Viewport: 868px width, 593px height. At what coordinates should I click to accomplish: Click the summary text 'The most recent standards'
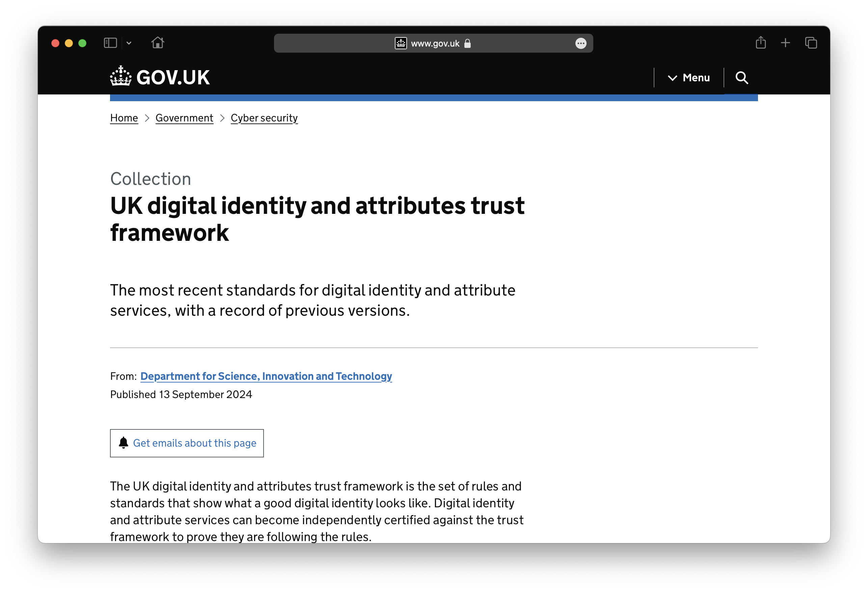313,300
